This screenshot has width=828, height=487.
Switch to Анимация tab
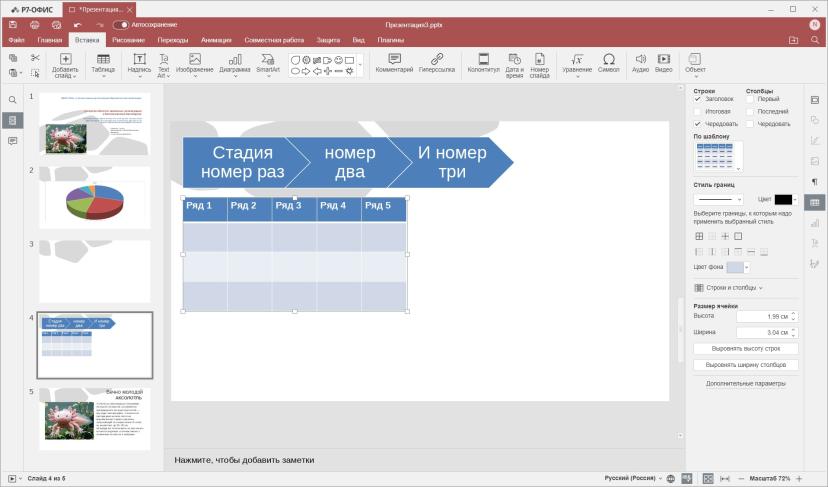tap(216, 40)
